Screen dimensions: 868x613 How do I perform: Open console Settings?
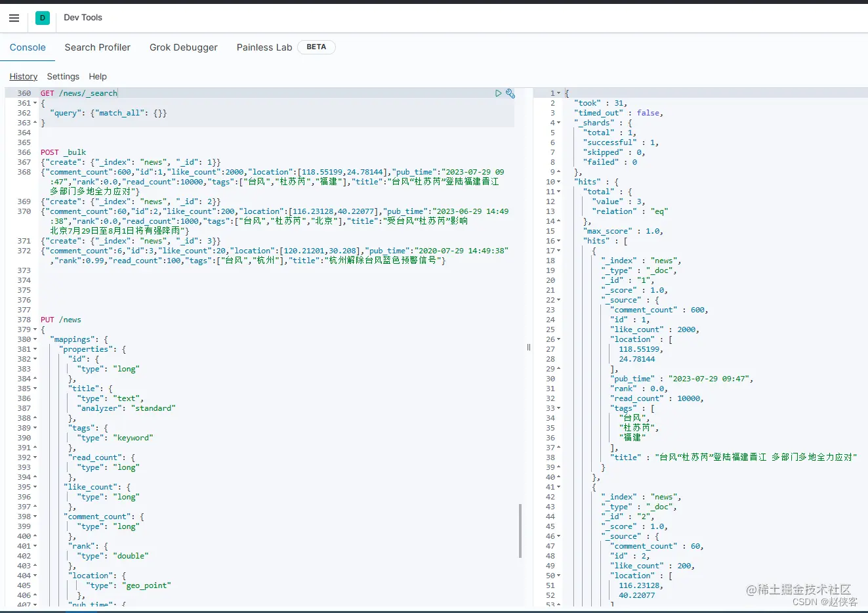pyautogui.click(x=63, y=77)
